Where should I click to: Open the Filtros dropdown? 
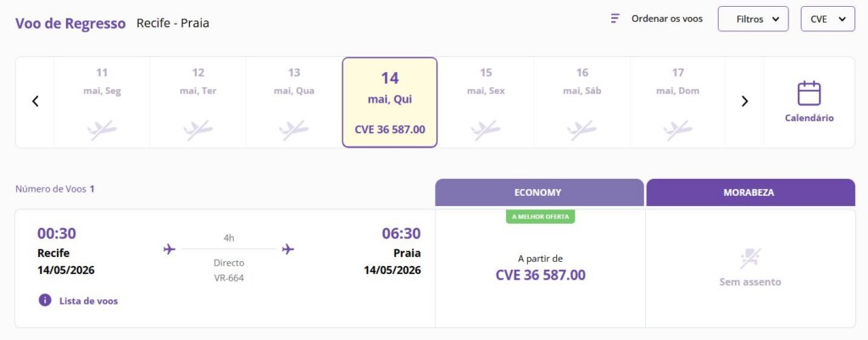[753, 19]
